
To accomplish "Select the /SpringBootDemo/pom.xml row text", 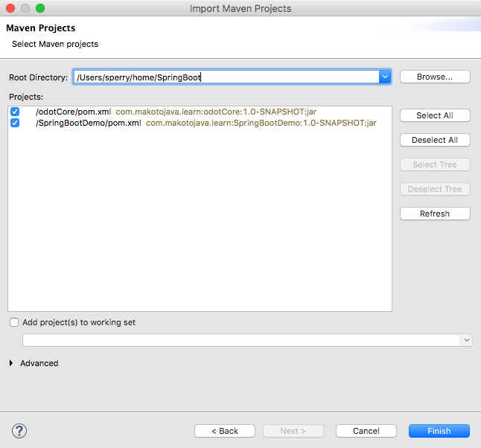I will [x=89, y=123].
